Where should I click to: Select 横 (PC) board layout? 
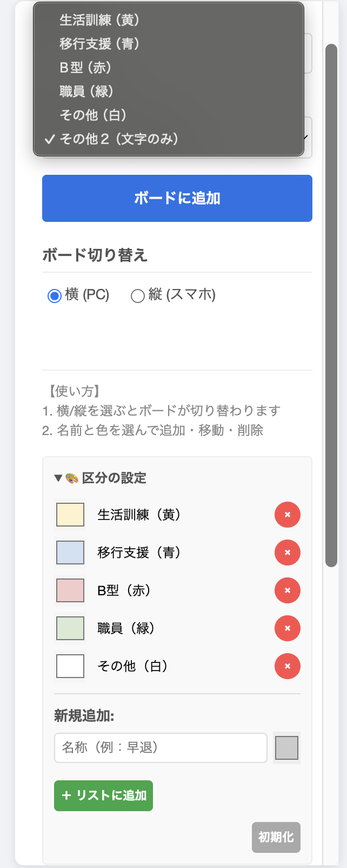[55, 295]
